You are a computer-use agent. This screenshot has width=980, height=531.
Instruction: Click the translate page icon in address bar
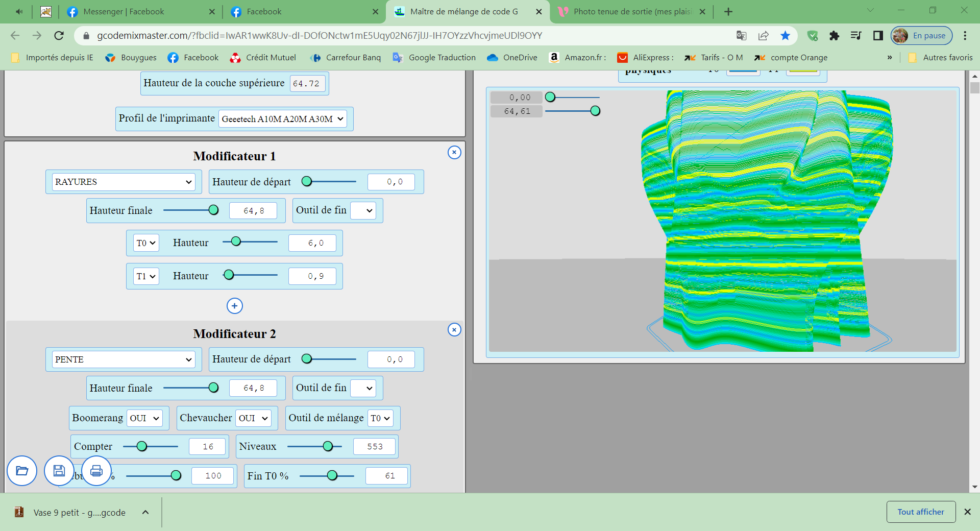741,35
